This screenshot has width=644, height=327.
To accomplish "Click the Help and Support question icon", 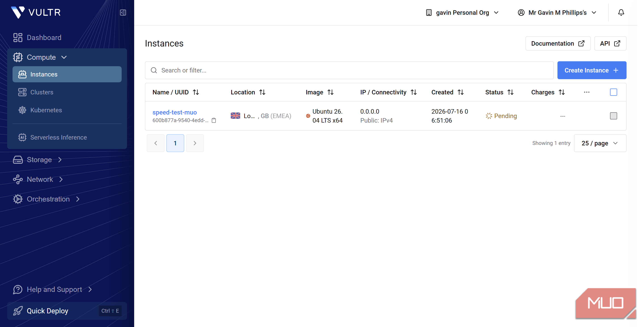I will coord(18,289).
